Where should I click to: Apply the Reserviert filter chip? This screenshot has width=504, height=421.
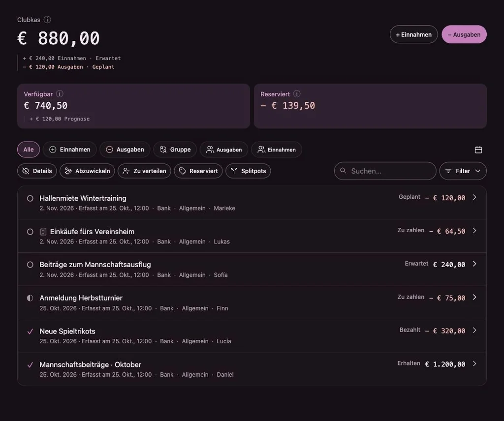[x=198, y=171]
